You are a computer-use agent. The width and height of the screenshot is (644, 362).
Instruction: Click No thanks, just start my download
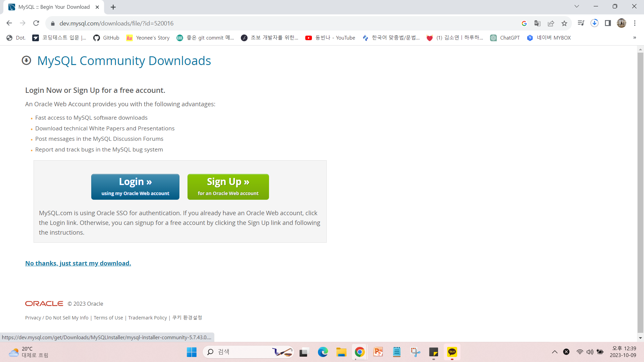click(78, 263)
